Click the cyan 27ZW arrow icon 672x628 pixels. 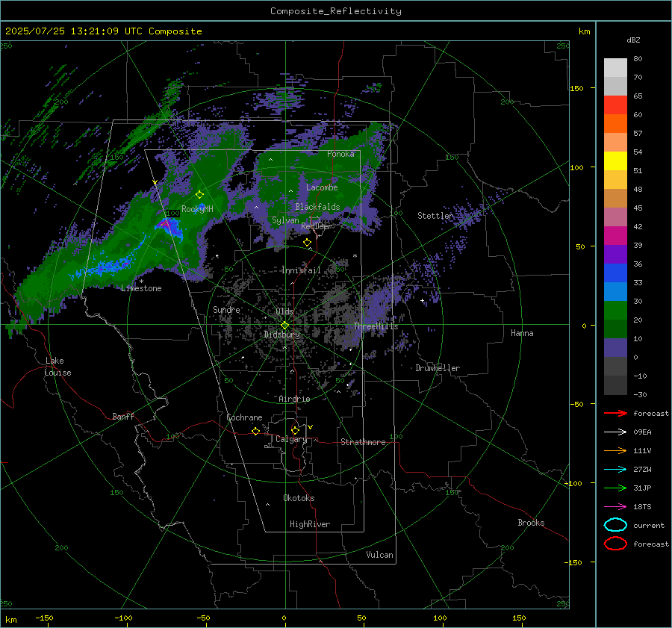(x=615, y=470)
